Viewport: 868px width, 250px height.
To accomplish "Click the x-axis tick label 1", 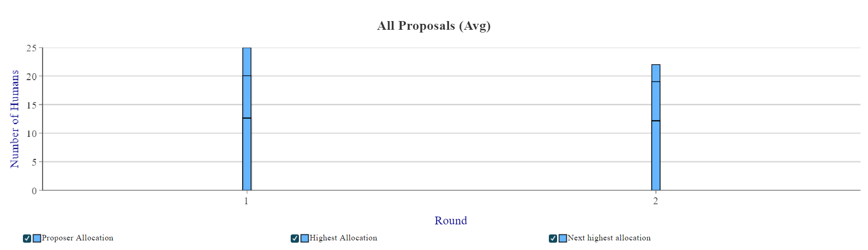I will pos(246,201).
